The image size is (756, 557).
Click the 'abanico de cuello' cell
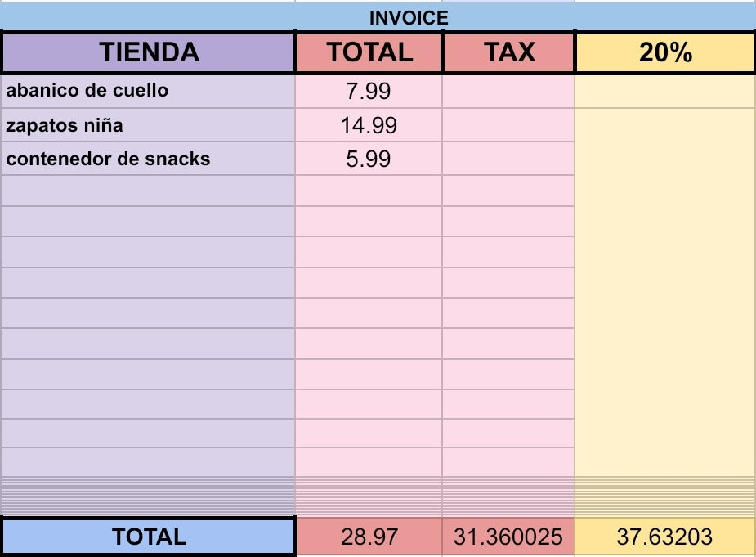pyautogui.click(x=148, y=91)
